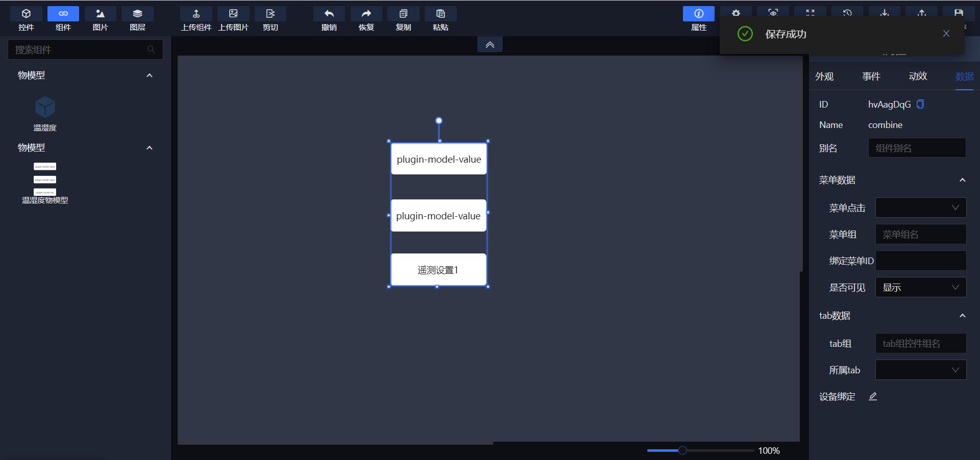The width and height of the screenshot is (980, 460).
Task: Click the 上传组件 upload component icon
Action: point(196,14)
